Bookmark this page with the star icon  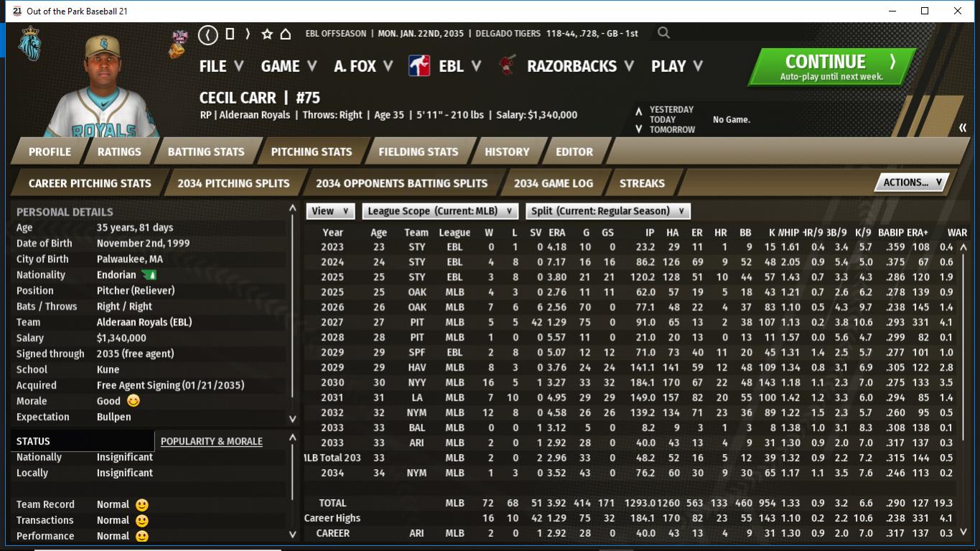(267, 34)
